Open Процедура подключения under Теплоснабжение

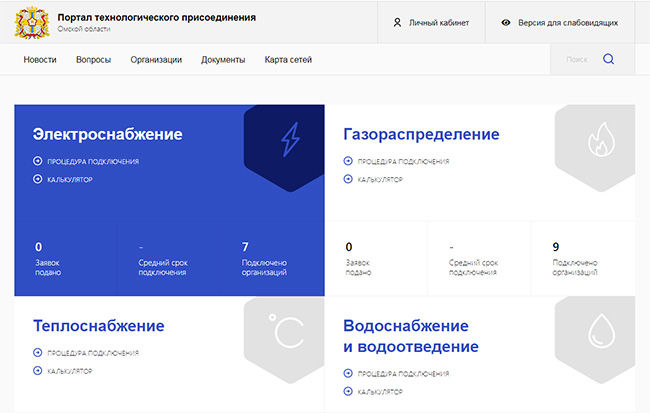point(92,353)
